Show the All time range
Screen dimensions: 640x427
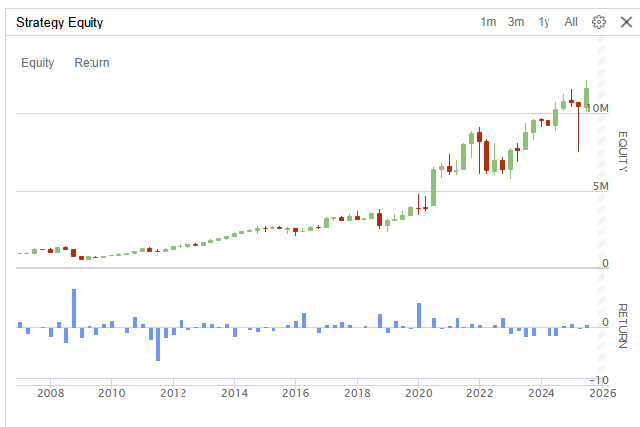(571, 22)
